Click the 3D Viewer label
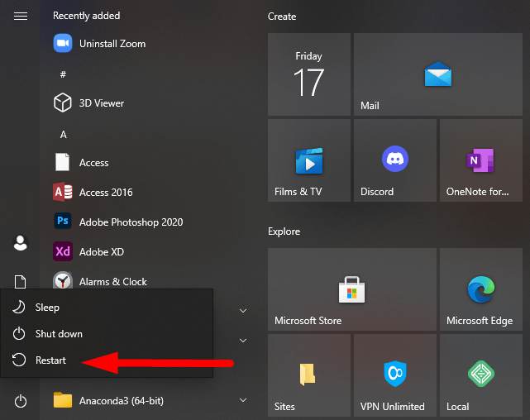The width and height of the screenshot is (530, 420). pyautogui.click(x=102, y=103)
